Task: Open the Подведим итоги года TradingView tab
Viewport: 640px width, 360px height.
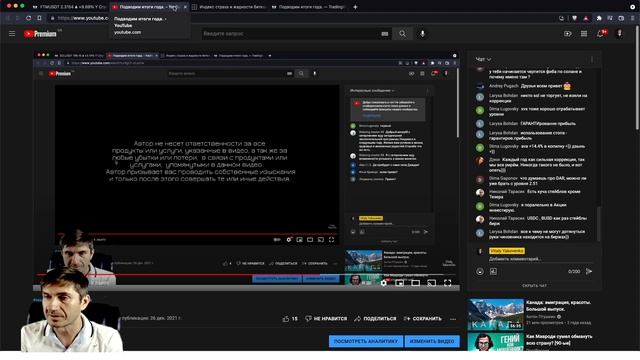Action: [x=309, y=7]
